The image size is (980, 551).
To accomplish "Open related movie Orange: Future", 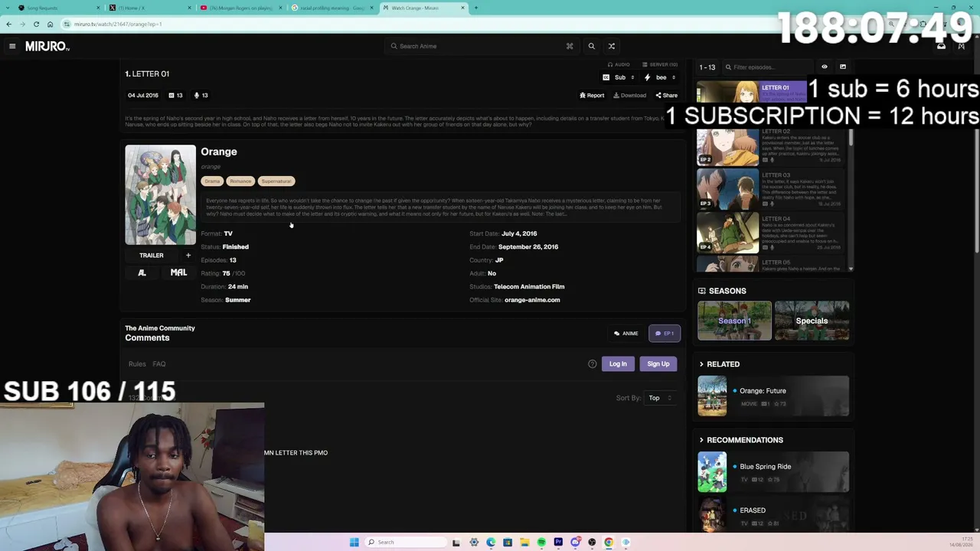I will pos(773,396).
